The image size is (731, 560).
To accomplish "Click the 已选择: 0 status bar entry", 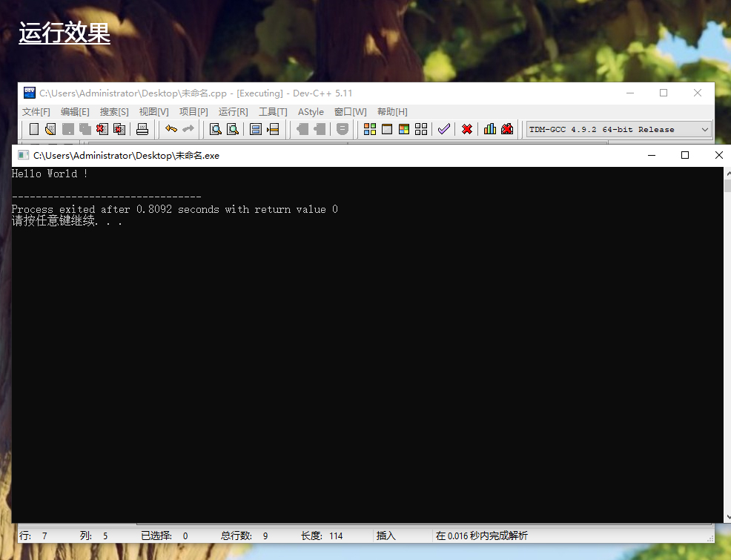I will pyautogui.click(x=164, y=536).
